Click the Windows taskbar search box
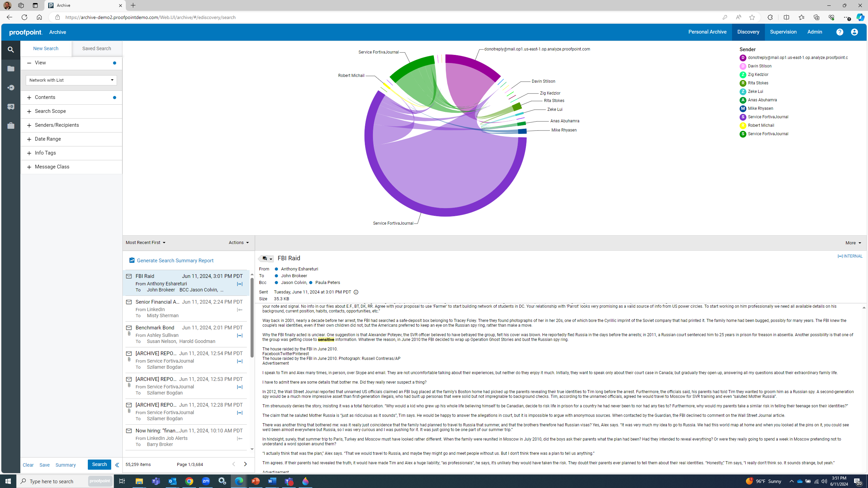The height and width of the screenshot is (488, 868). coord(64,481)
